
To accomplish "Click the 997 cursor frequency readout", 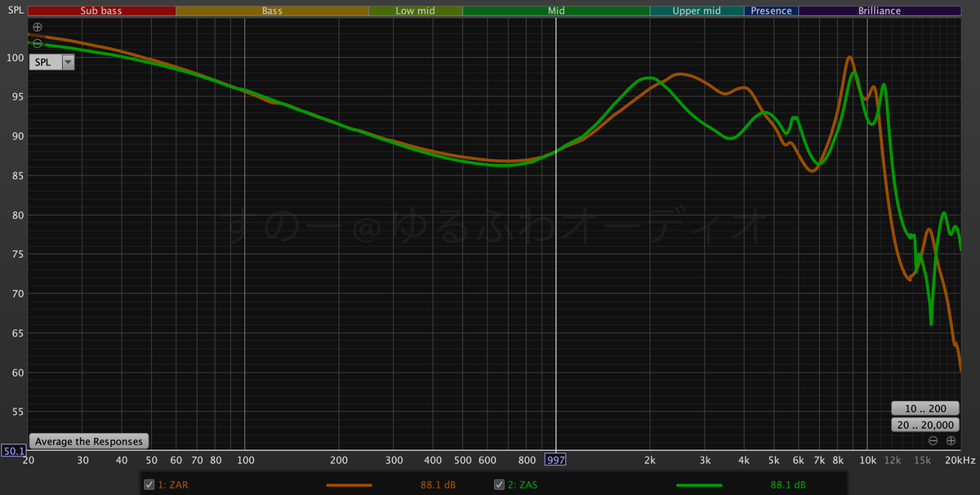I will coord(556,460).
